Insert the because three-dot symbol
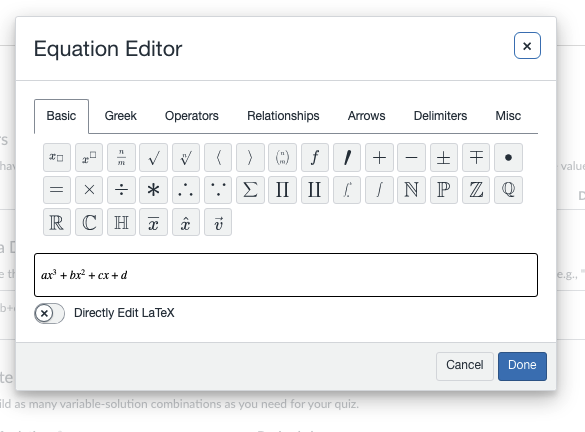The image size is (585, 432). click(218, 190)
